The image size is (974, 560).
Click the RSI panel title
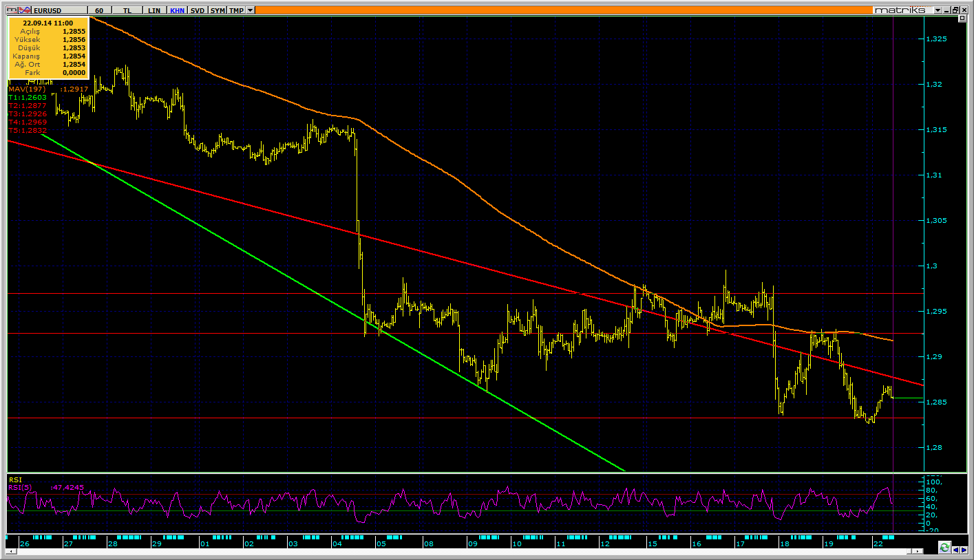point(14,480)
